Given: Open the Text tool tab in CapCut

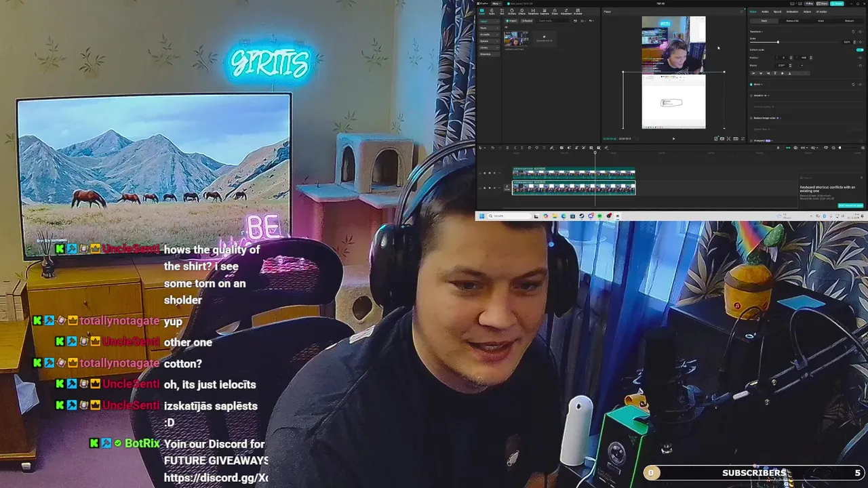Looking at the screenshot, I should [502, 12].
